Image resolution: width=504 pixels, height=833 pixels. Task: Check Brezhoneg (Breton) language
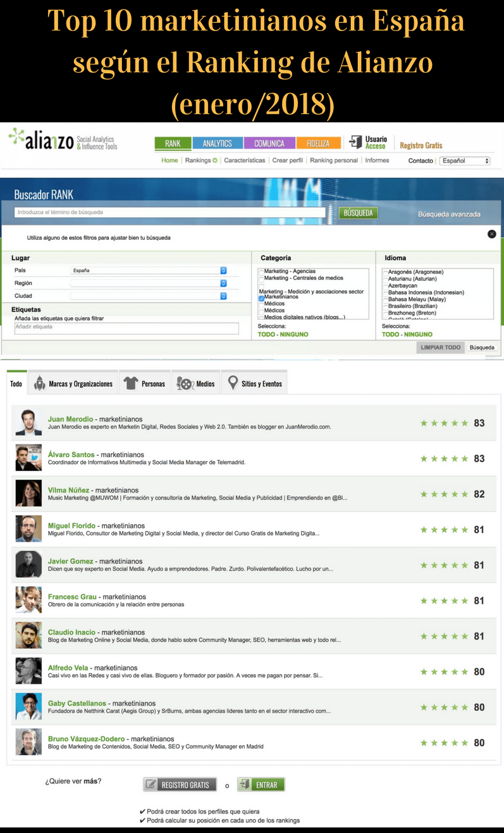point(385,313)
